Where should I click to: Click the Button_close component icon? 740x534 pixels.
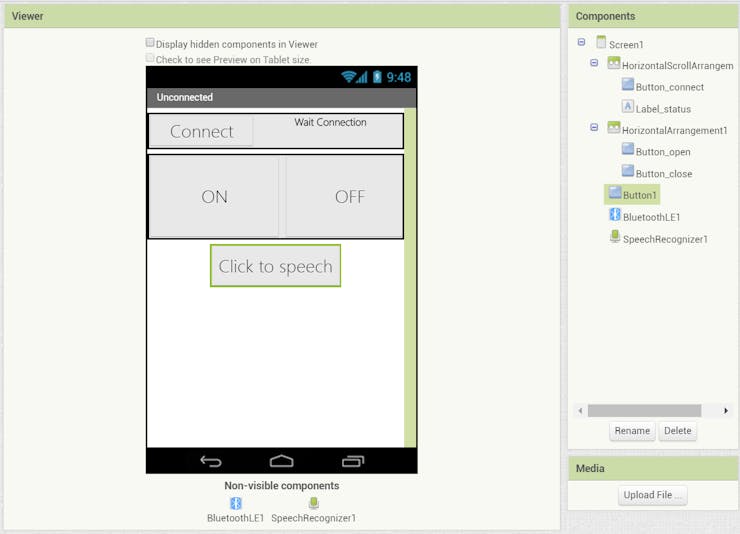(628, 171)
